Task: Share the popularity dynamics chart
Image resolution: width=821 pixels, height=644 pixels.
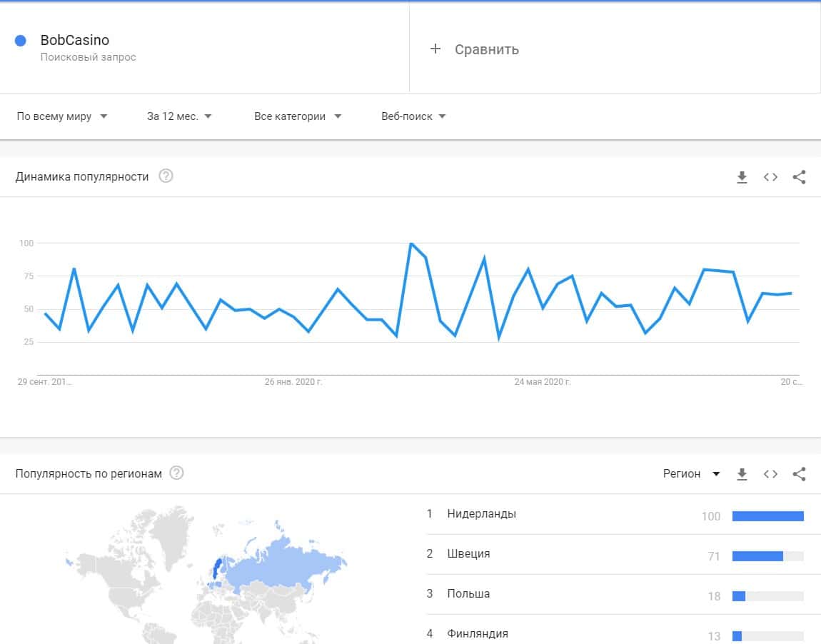Action: 799,178
